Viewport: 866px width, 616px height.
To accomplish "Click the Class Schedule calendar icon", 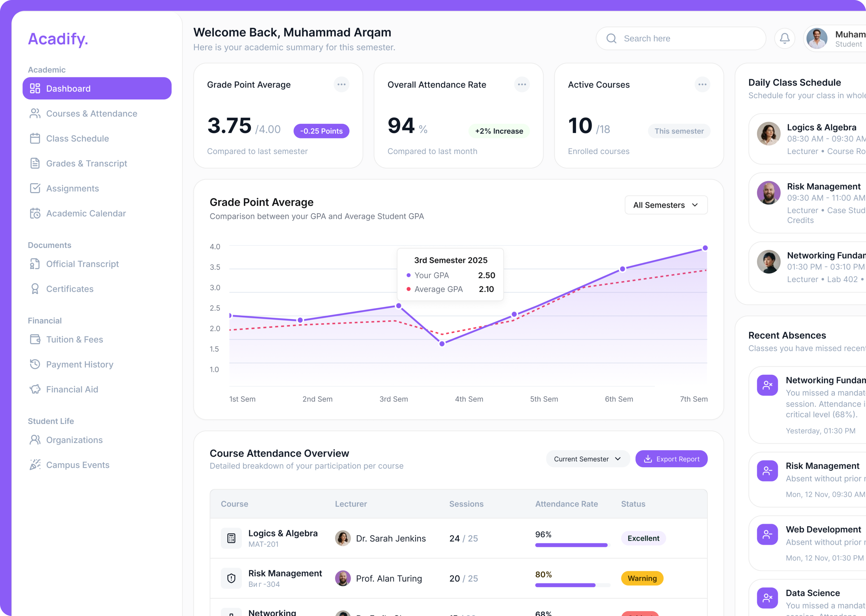I will [x=35, y=138].
